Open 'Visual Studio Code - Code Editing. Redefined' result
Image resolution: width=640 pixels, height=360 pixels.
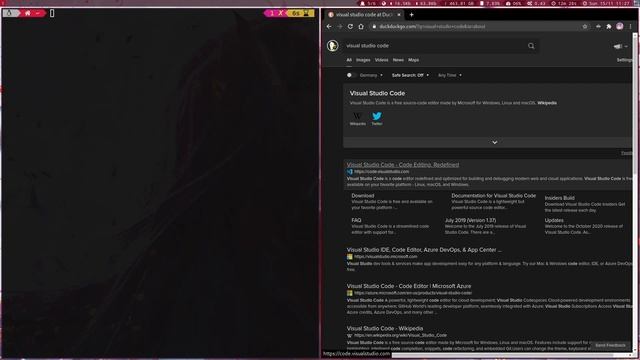[x=403, y=165]
